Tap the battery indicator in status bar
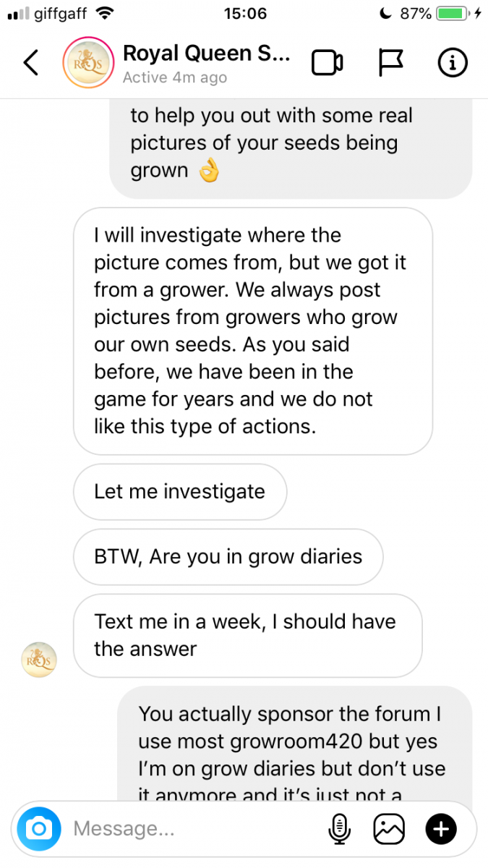The height and width of the screenshot is (868, 488). tap(452, 13)
